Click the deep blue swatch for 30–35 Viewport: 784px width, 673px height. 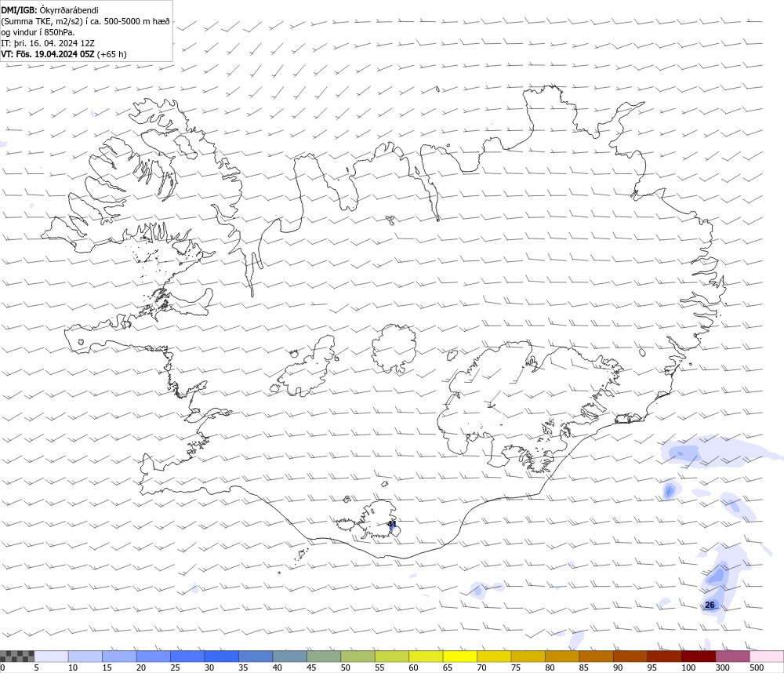pyautogui.click(x=222, y=657)
